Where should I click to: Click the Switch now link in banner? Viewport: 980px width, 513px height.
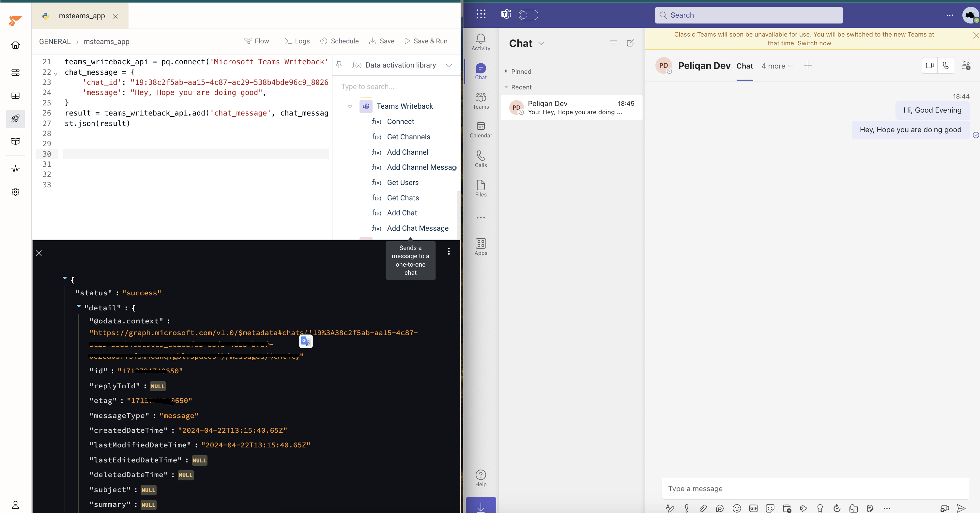pos(814,43)
